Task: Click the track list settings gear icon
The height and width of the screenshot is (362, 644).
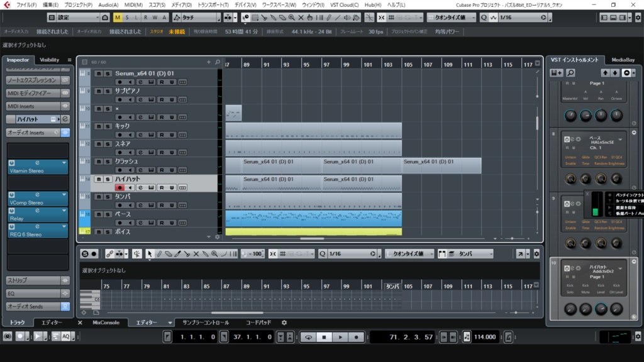Action: pos(218,237)
